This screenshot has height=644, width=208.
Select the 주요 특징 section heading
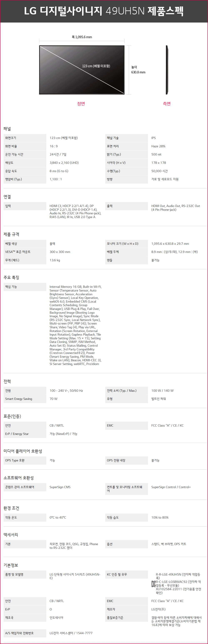pyautogui.click(x=11, y=277)
